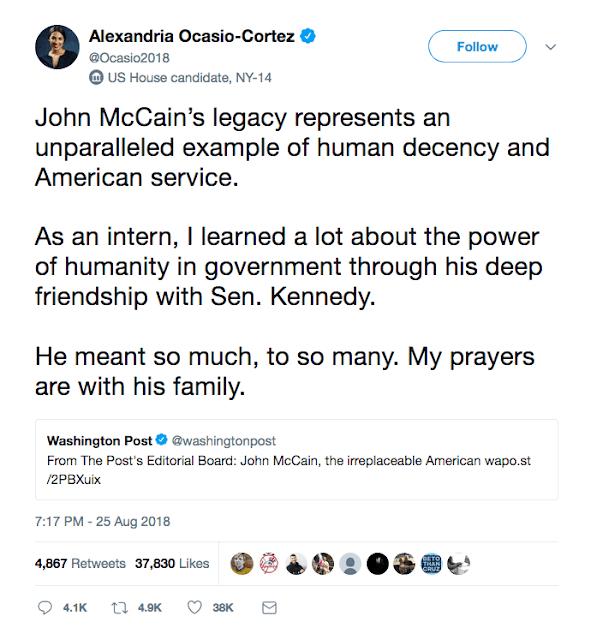Screen dimensions: 591x640
Task: Click the 7:17 PM - 25 Aug 2018 timestamp
Action: tap(102, 522)
